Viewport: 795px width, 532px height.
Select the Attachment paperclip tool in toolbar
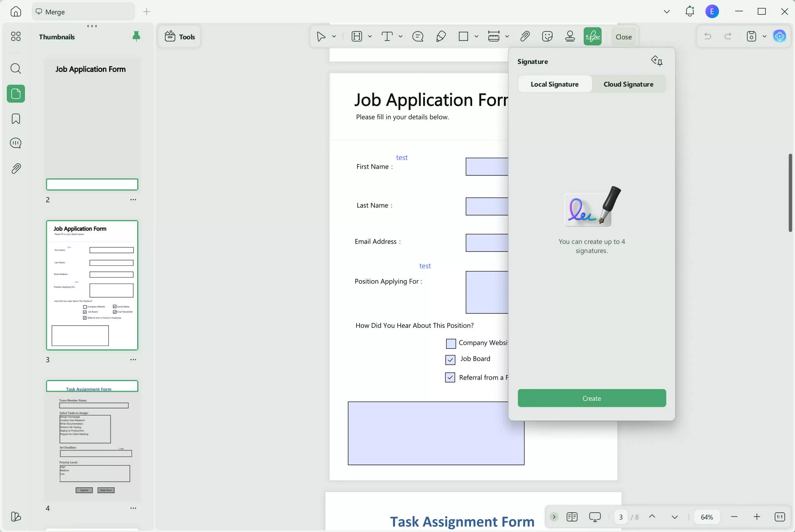pos(525,37)
